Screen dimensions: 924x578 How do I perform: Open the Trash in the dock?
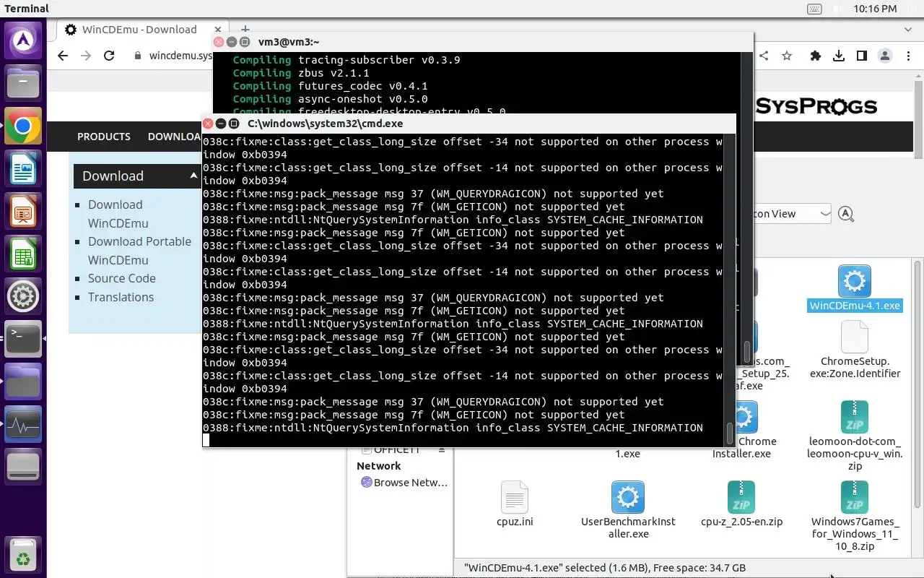pos(23,555)
